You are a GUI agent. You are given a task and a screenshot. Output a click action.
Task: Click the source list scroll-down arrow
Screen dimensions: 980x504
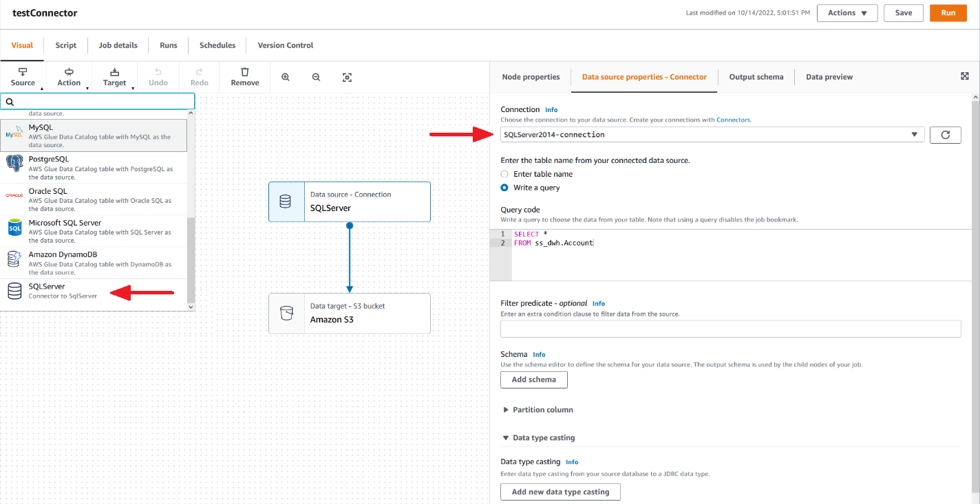click(191, 307)
